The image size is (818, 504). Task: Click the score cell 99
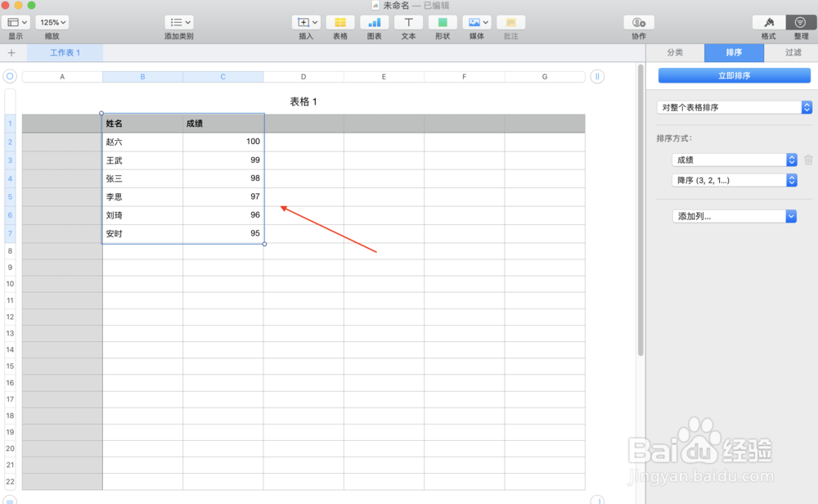point(223,160)
